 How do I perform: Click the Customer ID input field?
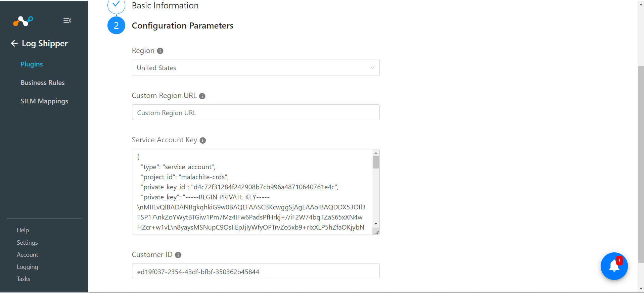tap(256, 271)
